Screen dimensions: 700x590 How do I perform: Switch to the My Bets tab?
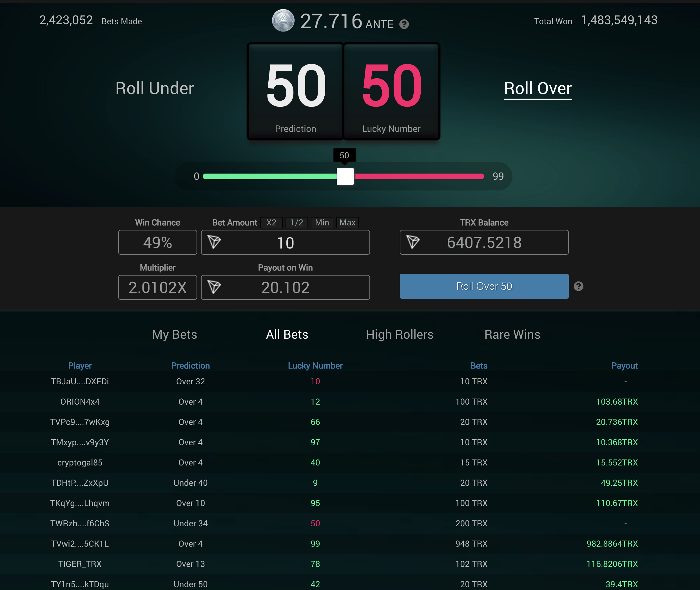[175, 334]
